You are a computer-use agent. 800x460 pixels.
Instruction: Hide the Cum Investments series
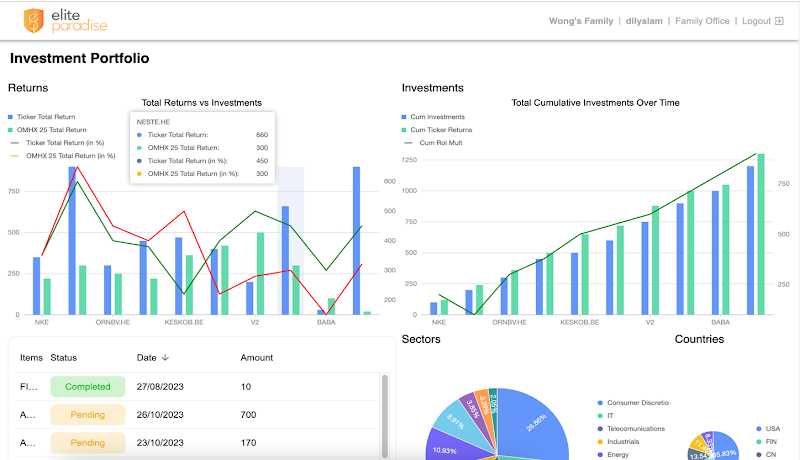coord(404,116)
